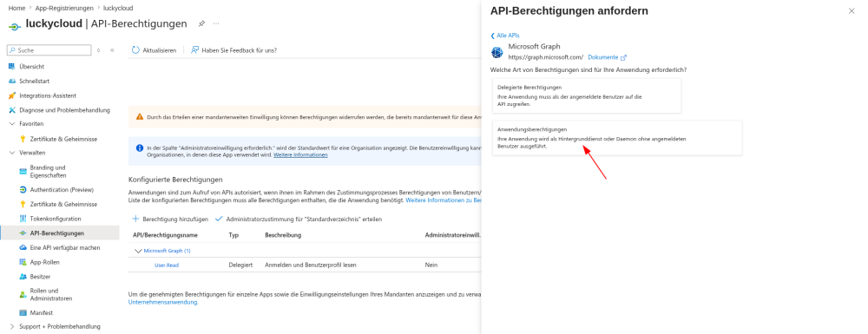The image size is (868, 334).
Task: Select the API-Berechtigungen sidebar icon
Action: tap(23, 233)
